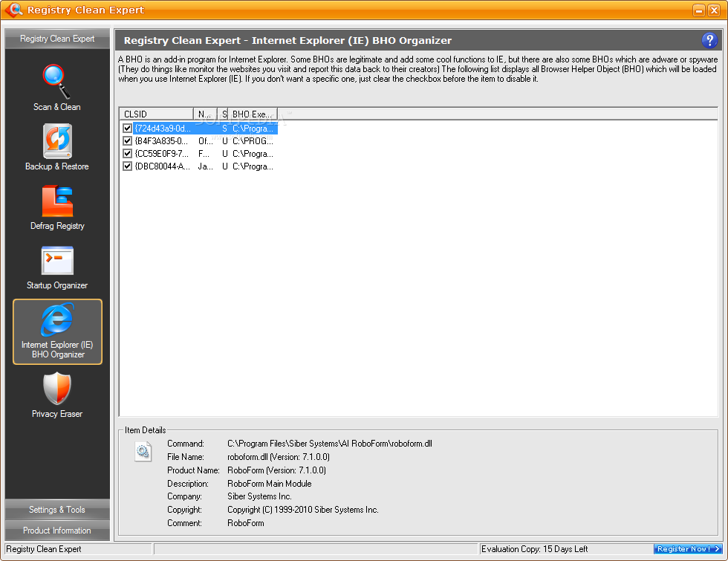Click the Of... name cell
The width and height of the screenshot is (728, 561).
click(205, 140)
